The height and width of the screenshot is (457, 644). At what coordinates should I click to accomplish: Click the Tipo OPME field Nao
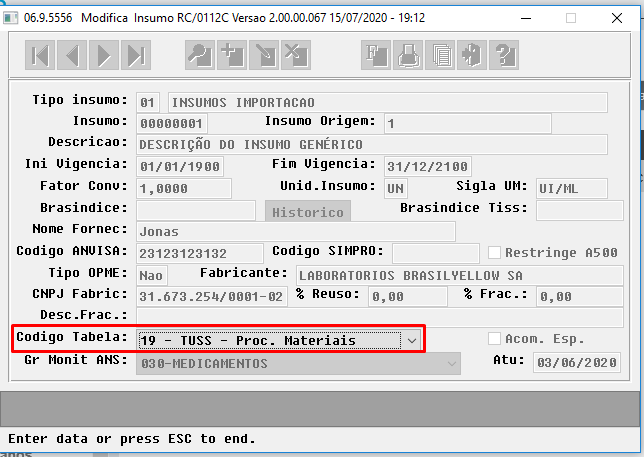[x=152, y=276]
